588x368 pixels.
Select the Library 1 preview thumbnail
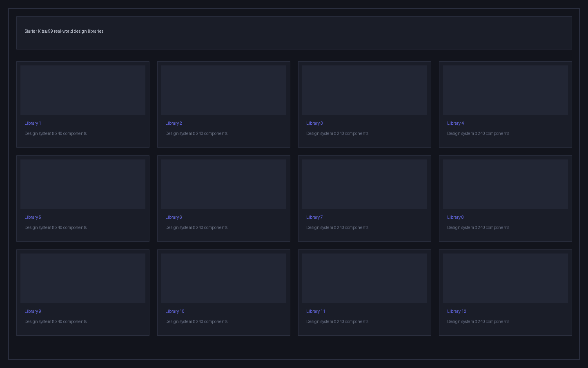(83, 90)
